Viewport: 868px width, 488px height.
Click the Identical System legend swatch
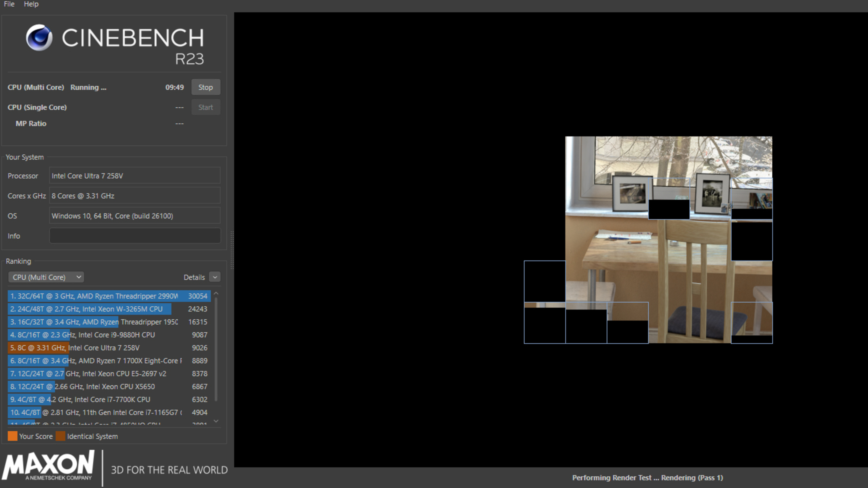60,436
